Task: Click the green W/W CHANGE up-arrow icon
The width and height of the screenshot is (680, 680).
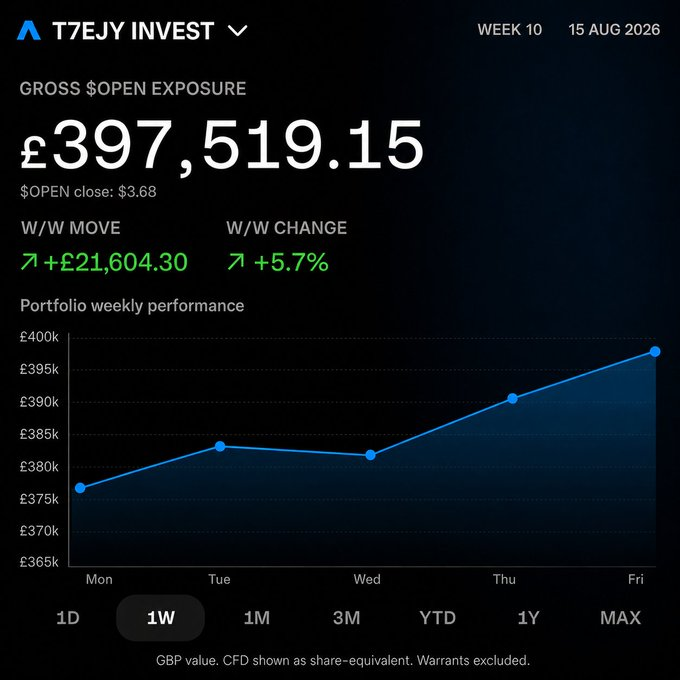Action: [x=236, y=262]
